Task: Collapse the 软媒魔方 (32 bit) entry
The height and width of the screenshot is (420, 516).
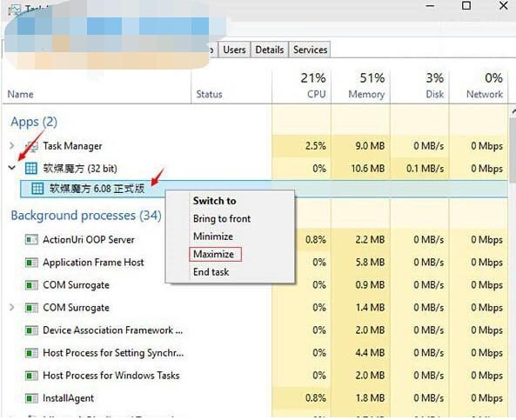Action: click(x=12, y=168)
